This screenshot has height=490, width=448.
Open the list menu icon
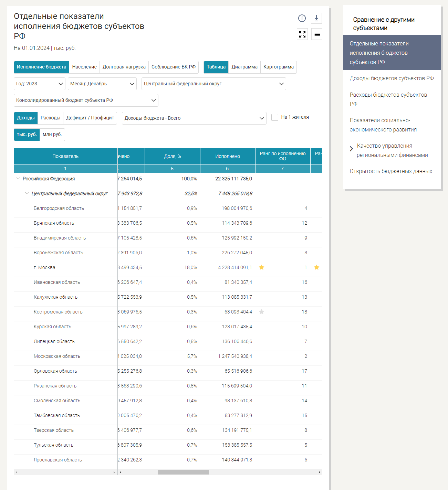tap(317, 34)
